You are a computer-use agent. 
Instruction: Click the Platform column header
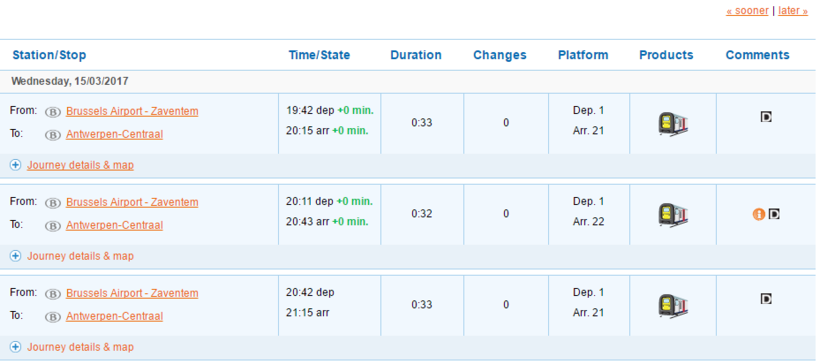pyautogui.click(x=583, y=55)
